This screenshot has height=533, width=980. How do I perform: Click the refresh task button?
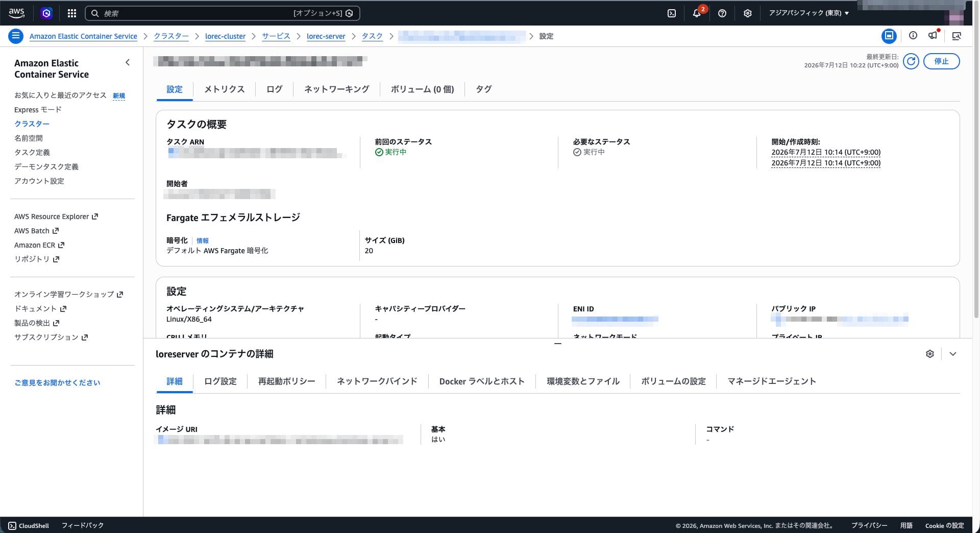click(x=911, y=61)
